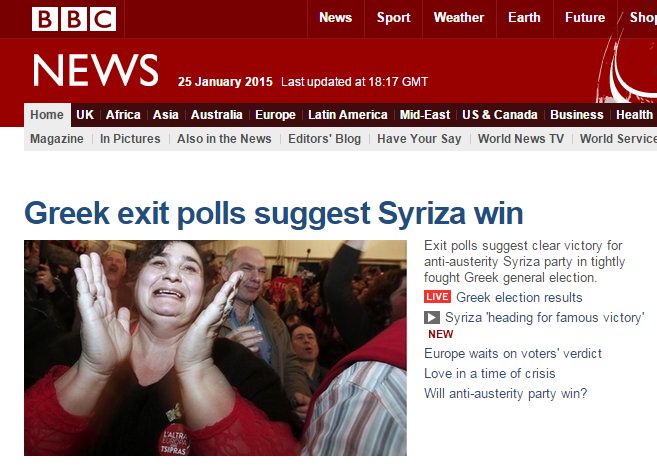Go to Earth in top navigation

click(x=524, y=18)
